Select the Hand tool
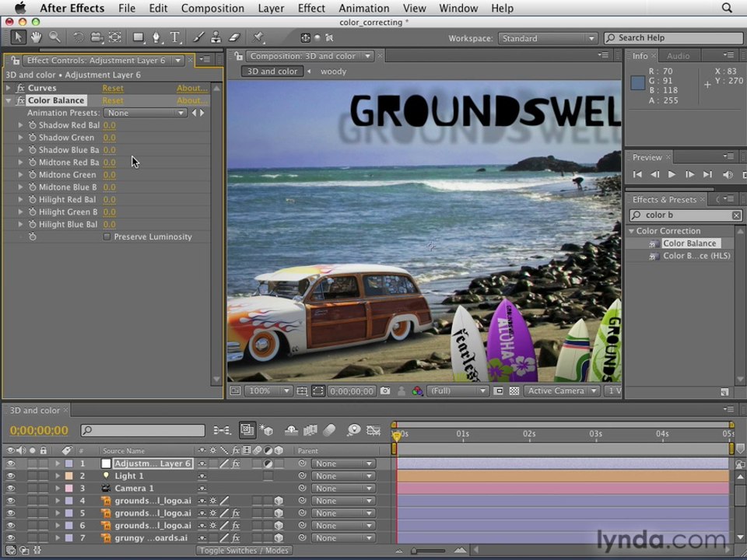The height and width of the screenshot is (560, 747). (37, 37)
